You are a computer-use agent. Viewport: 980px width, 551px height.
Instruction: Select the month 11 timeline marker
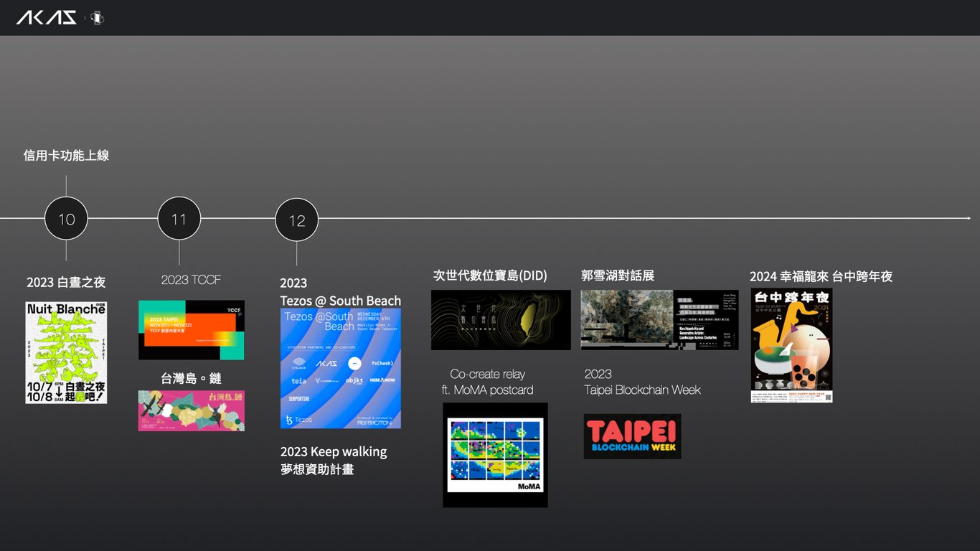click(x=179, y=218)
